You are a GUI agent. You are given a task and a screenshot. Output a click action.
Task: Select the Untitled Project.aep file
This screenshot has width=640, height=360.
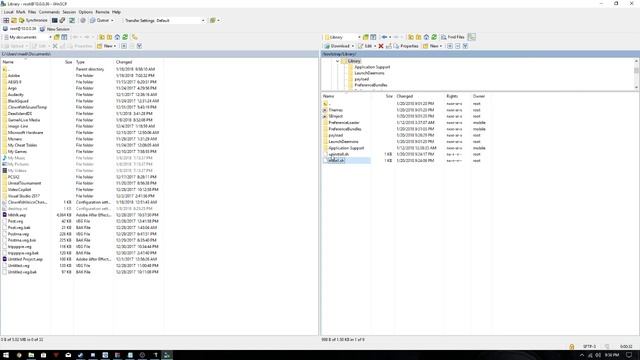coord(25,259)
